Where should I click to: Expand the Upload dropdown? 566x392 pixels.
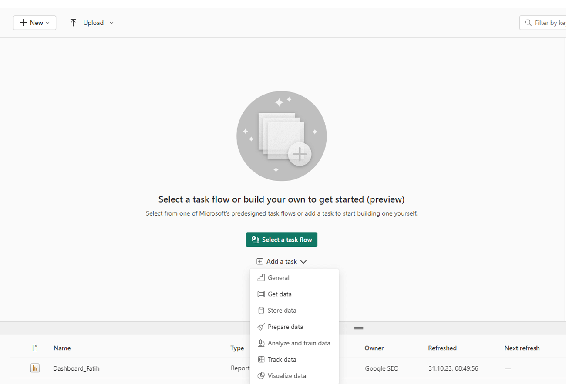click(92, 23)
